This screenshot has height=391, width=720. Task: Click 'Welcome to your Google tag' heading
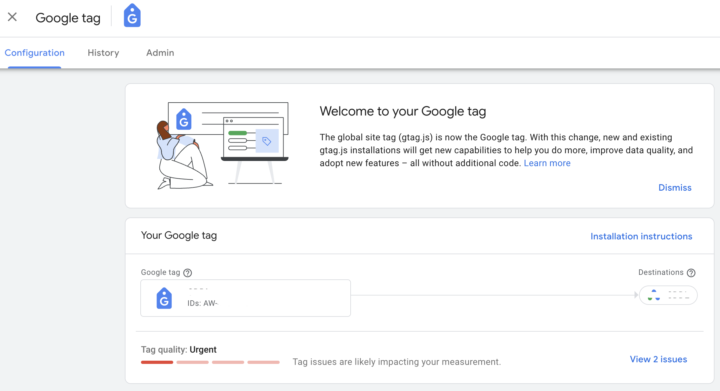pos(403,112)
